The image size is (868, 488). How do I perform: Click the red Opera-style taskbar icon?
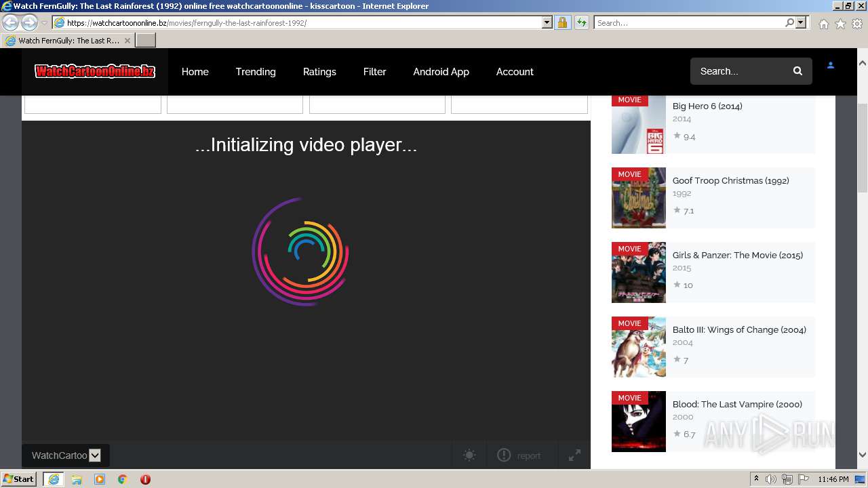tap(145, 479)
